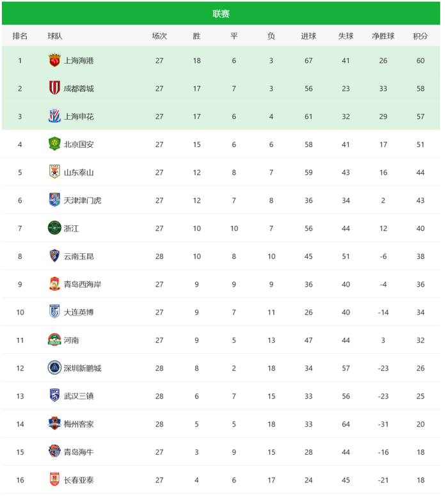448x497 pixels.
Task: Click the 积分 column header
Action: pyautogui.click(x=420, y=36)
